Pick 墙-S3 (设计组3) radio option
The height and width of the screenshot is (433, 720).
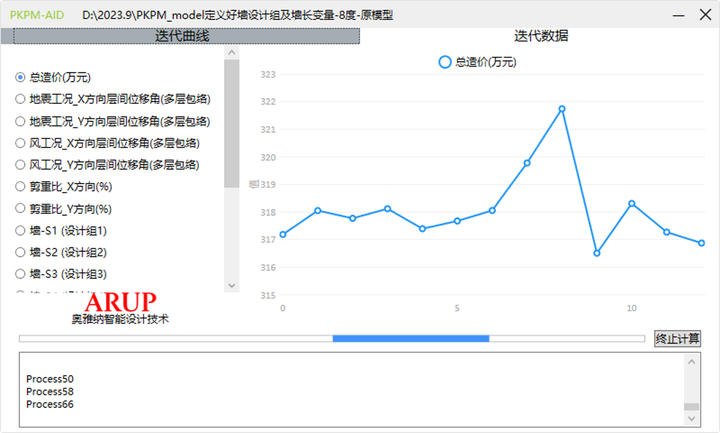click(21, 274)
